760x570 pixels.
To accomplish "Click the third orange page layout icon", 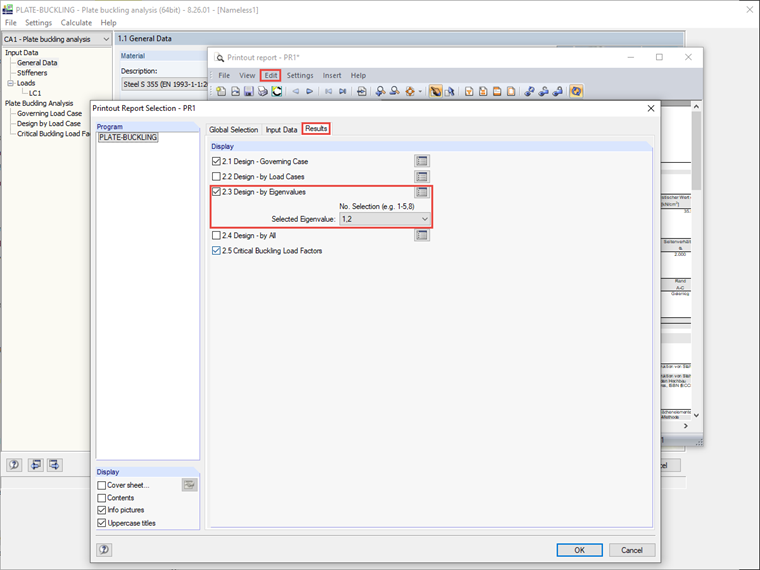I will coord(497,91).
